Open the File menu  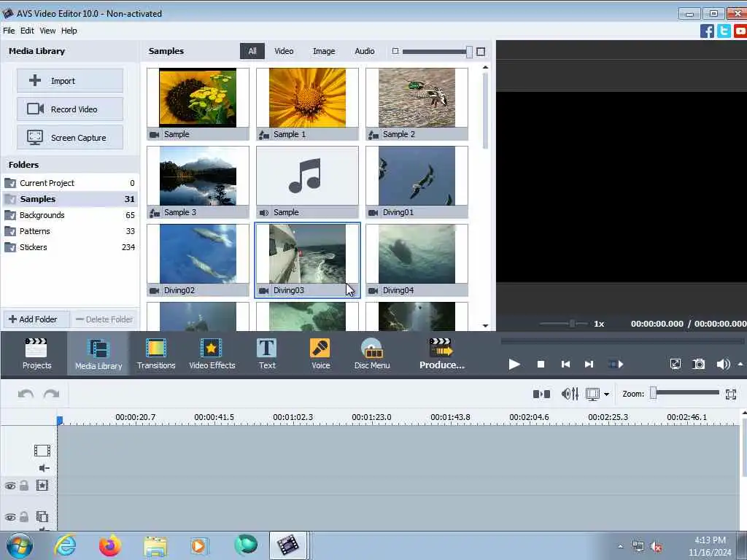click(x=9, y=31)
